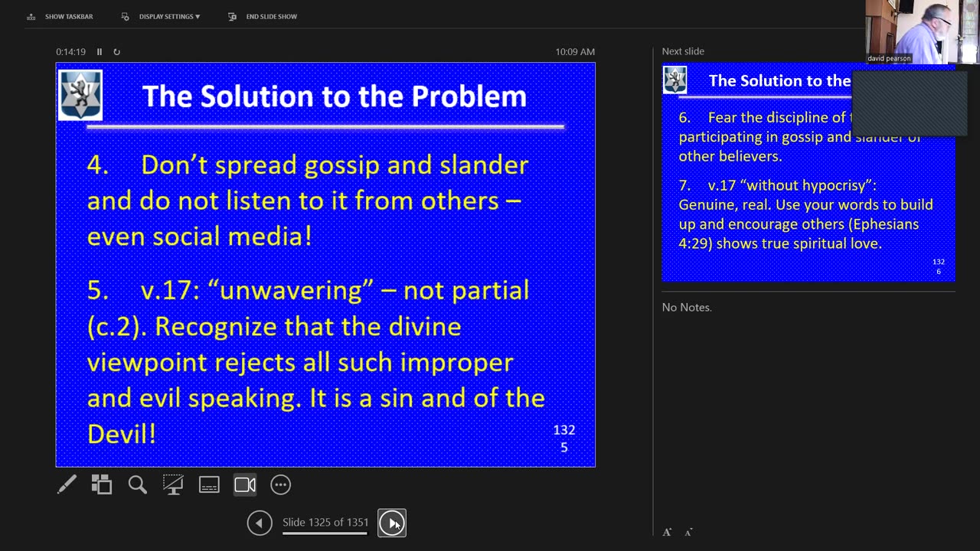Go to previous slide arrow

coord(260,523)
